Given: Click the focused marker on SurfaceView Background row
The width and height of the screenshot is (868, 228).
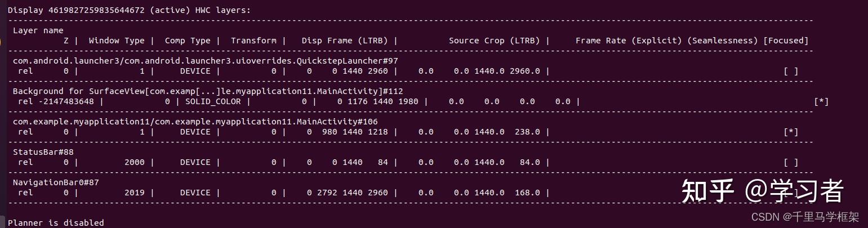Looking at the screenshot, I should [x=821, y=101].
